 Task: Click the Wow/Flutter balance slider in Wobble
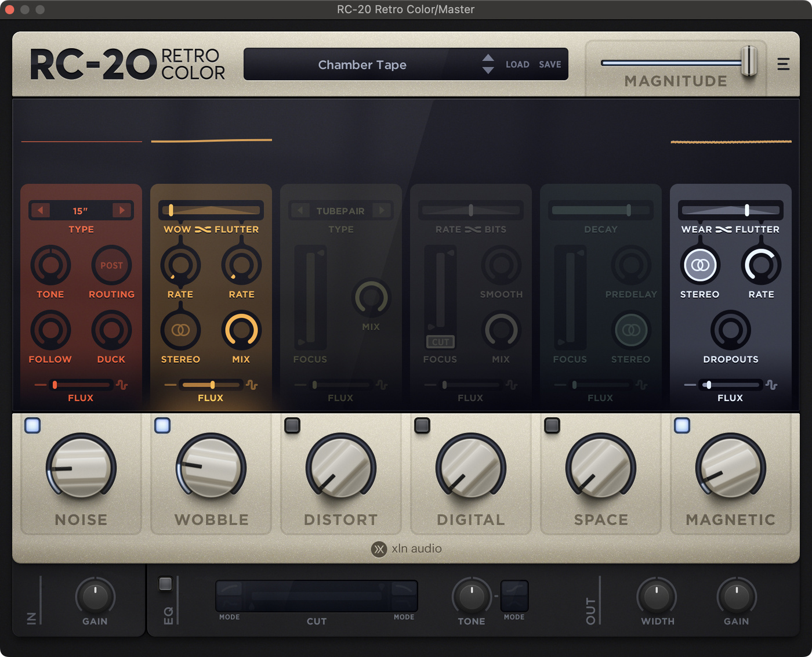pos(211,210)
